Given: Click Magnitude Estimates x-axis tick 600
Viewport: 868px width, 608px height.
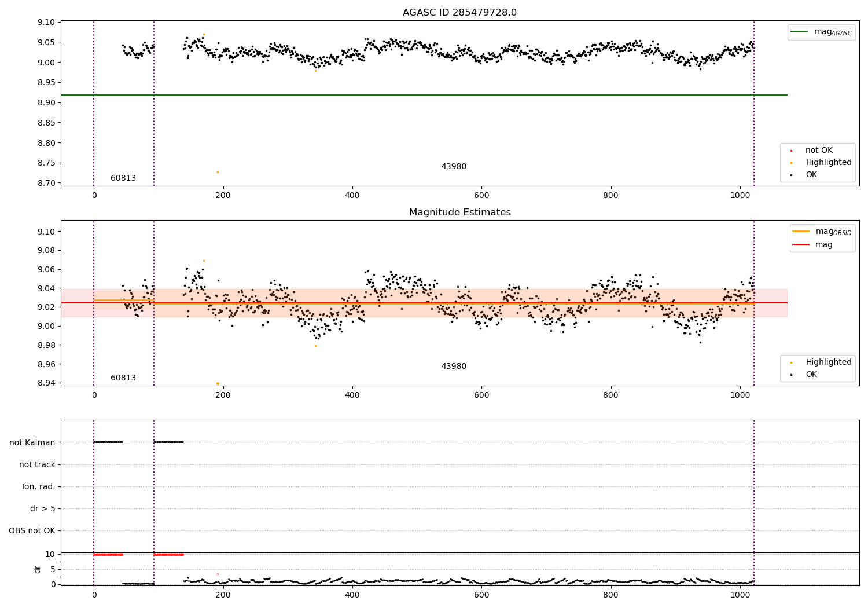Looking at the screenshot, I should [481, 395].
